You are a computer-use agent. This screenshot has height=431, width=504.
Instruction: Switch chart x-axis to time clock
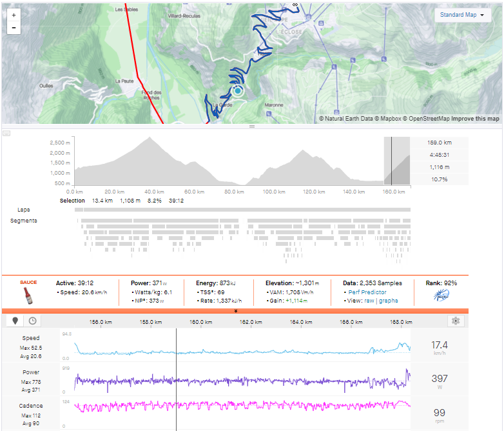[x=32, y=321]
